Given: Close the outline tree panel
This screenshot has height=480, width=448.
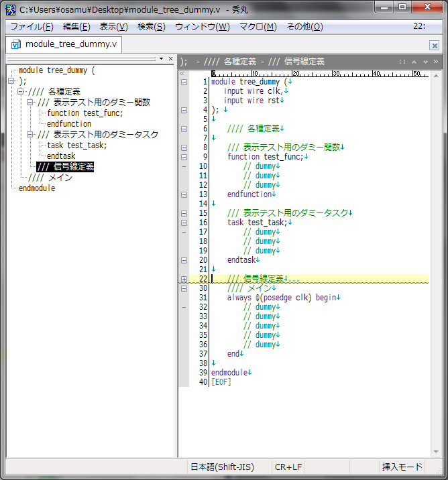Looking at the screenshot, I should [170, 59].
